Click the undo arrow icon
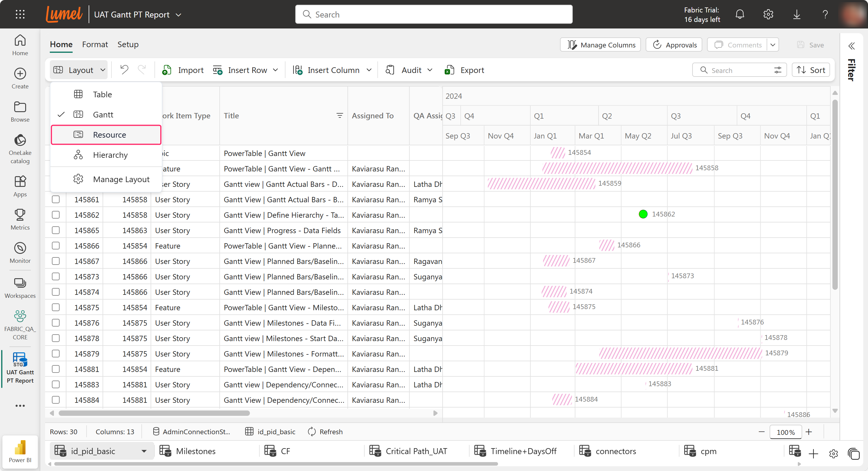Screen dimensions: 868x471 coord(124,70)
